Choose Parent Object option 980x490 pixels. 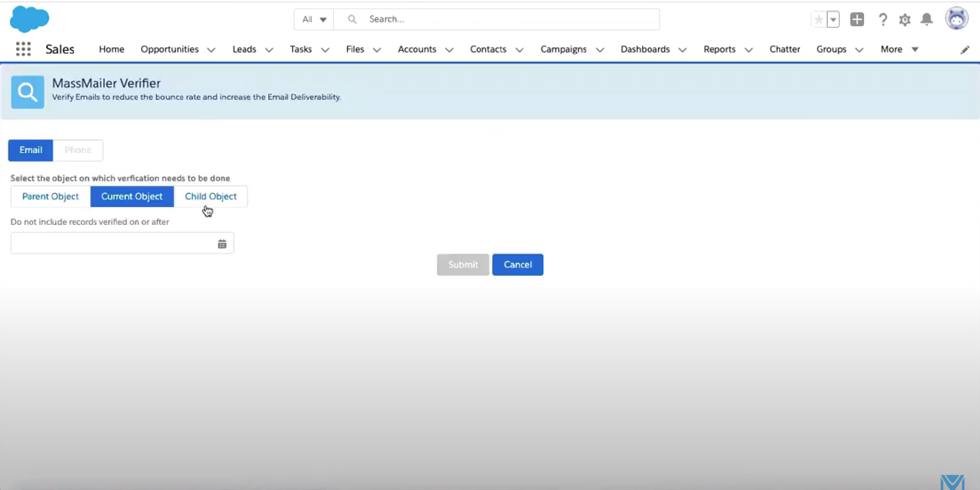pyautogui.click(x=50, y=197)
